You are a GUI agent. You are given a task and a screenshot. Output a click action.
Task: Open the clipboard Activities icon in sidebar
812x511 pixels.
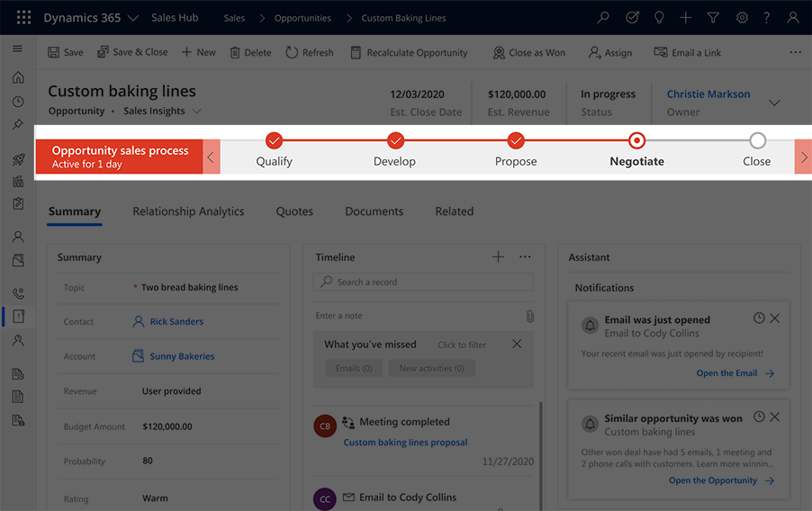coord(18,203)
